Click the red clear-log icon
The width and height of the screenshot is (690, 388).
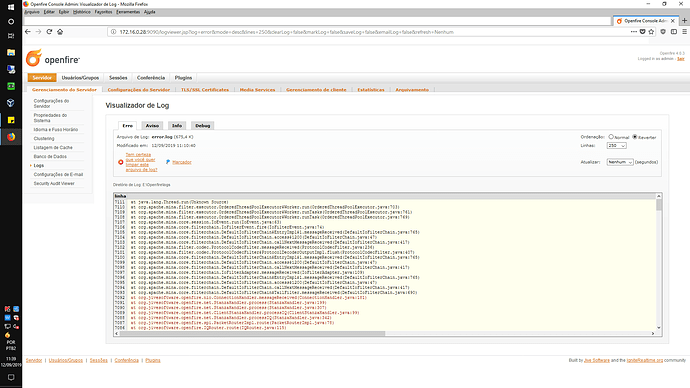point(121,162)
